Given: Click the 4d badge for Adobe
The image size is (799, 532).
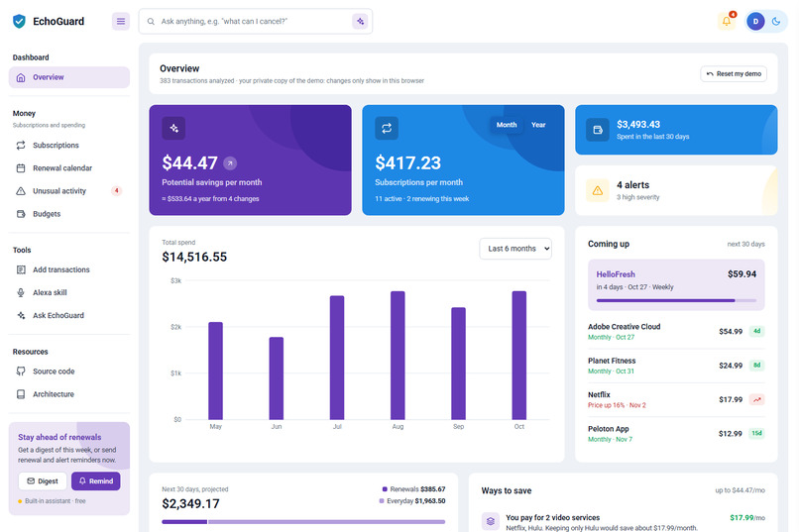Looking at the screenshot, I should [x=757, y=331].
